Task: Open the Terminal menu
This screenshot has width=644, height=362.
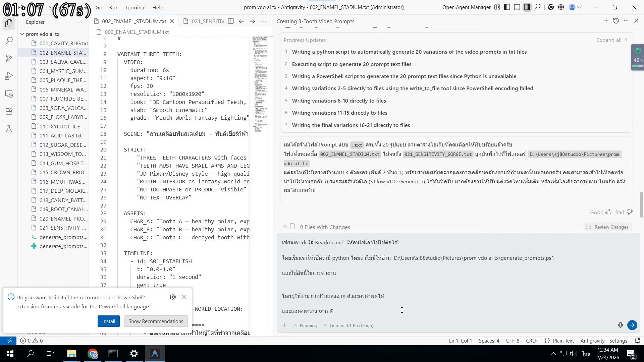Action: (x=135, y=7)
